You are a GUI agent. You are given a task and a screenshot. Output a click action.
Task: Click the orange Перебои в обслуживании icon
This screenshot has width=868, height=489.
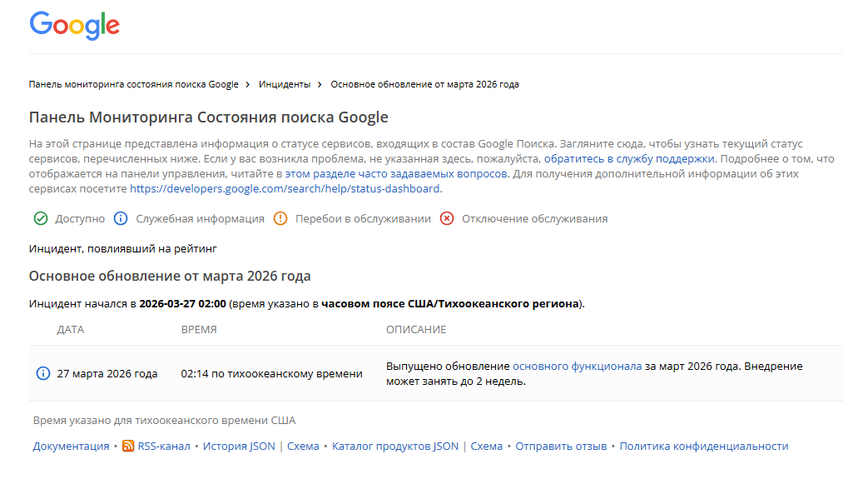pos(280,219)
